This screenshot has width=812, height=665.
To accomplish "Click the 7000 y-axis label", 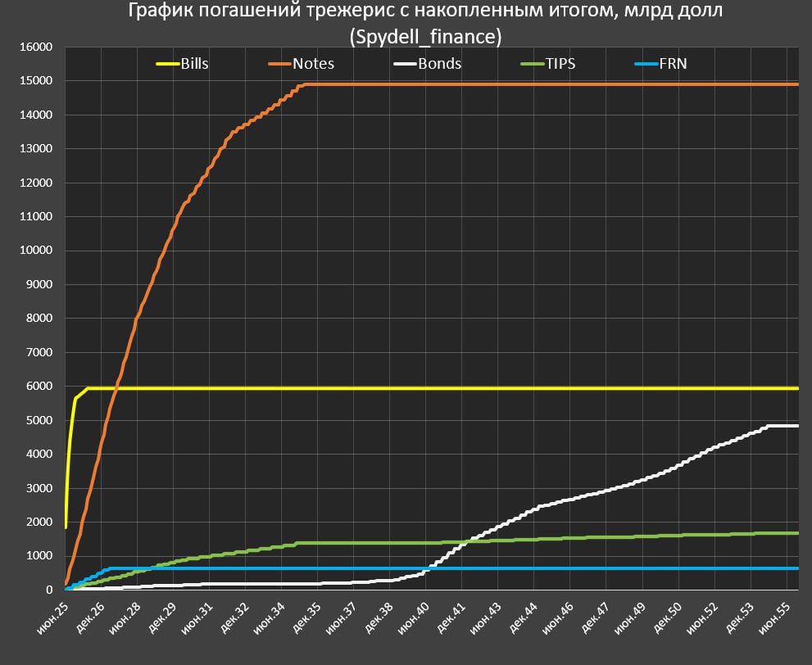I will pyautogui.click(x=39, y=352).
